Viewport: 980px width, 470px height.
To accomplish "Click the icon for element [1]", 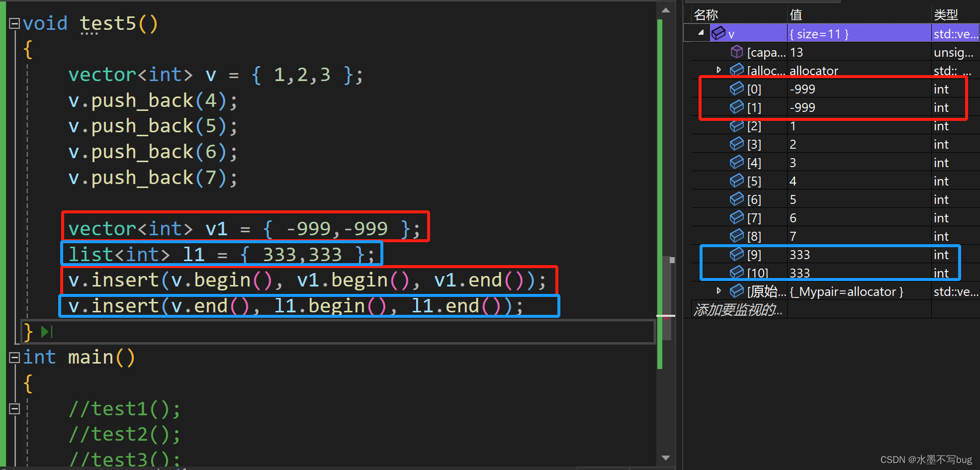I will coord(736,107).
